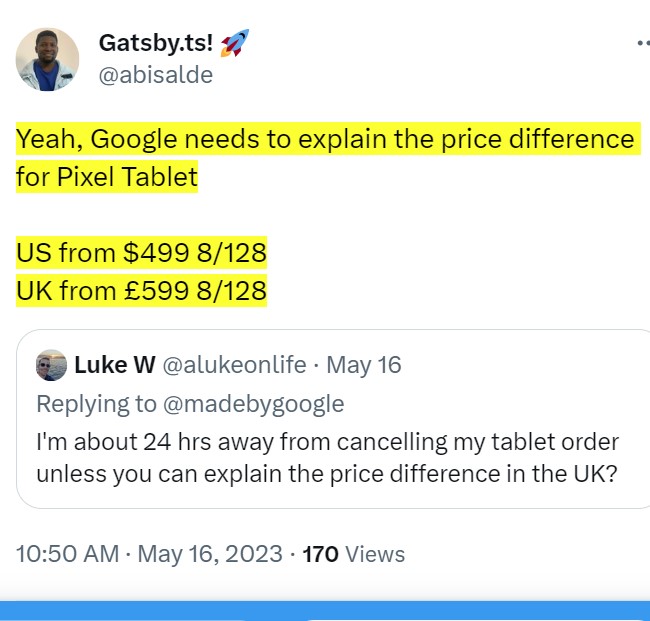Select the Luke W author name
650x621 pixels.
pos(114,365)
